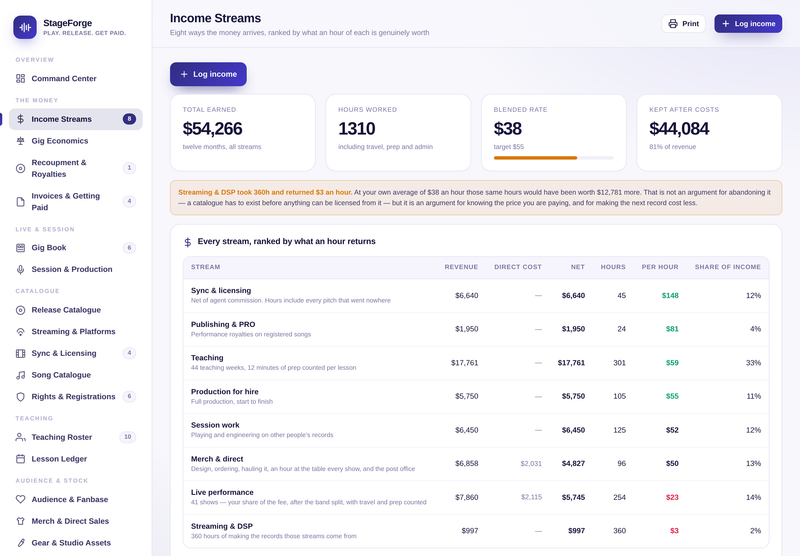The height and width of the screenshot is (556, 800).
Task: Click the Rights & Registrations shield icon
Action: [x=20, y=397]
